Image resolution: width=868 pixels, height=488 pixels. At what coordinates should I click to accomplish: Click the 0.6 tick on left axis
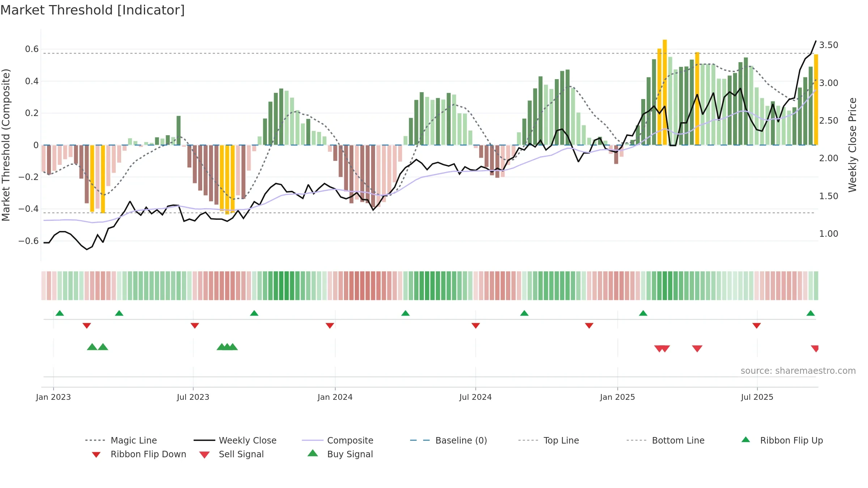[x=32, y=49]
